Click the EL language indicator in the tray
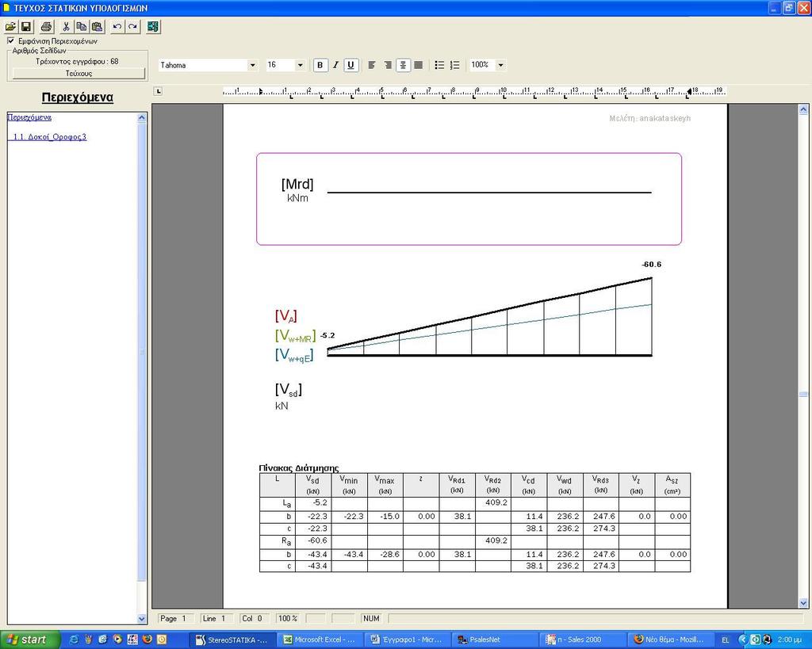The width and height of the screenshot is (812, 649). pyautogui.click(x=725, y=640)
